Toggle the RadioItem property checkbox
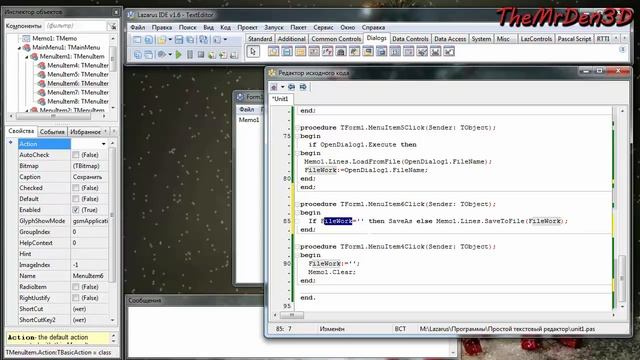Image resolution: width=640 pixels, height=360 pixels. tap(76, 287)
